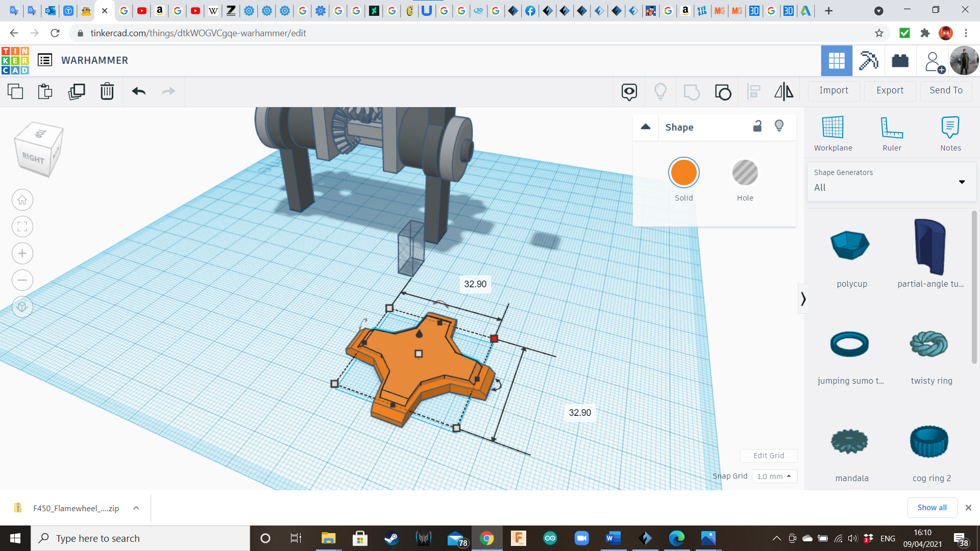
Task: Open the Shape Generators dropdown
Action: [891, 181]
